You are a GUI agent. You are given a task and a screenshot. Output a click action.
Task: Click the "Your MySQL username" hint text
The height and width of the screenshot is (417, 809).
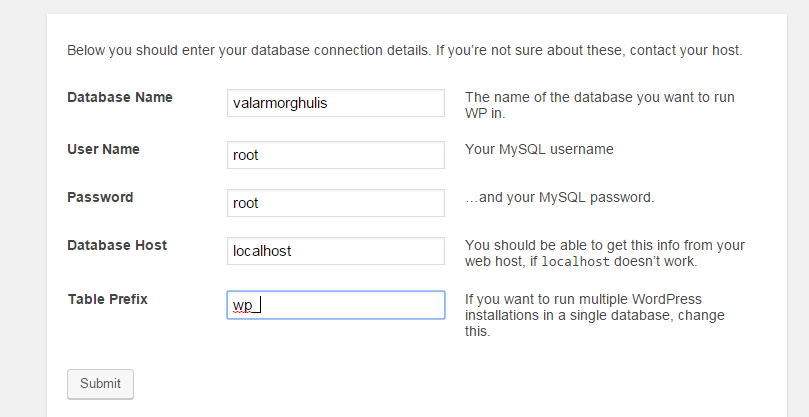[539, 149]
